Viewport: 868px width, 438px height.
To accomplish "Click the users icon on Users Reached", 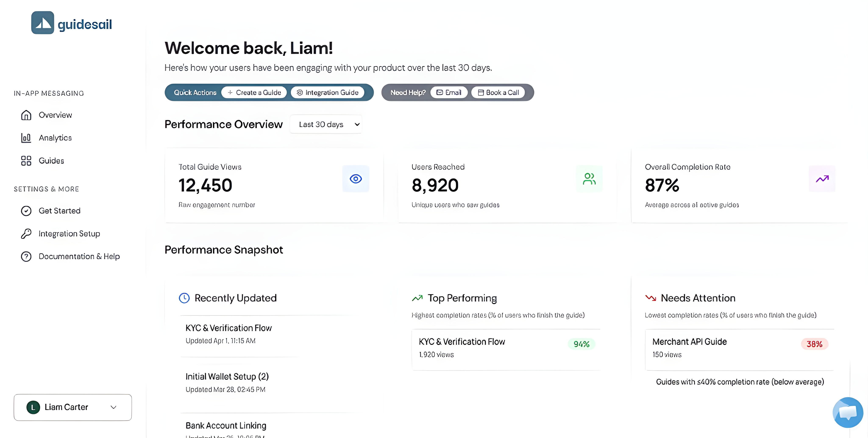I will click(589, 179).
